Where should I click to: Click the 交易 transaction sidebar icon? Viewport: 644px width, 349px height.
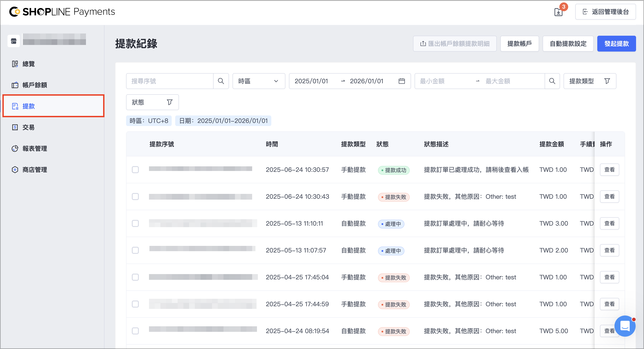(x=15, y=127)
